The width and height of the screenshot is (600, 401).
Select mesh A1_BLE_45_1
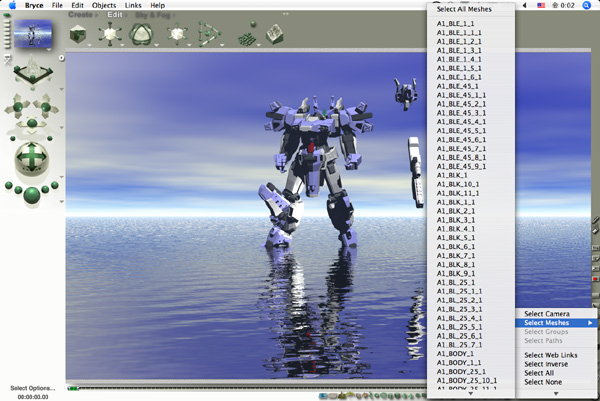point(470,86)
